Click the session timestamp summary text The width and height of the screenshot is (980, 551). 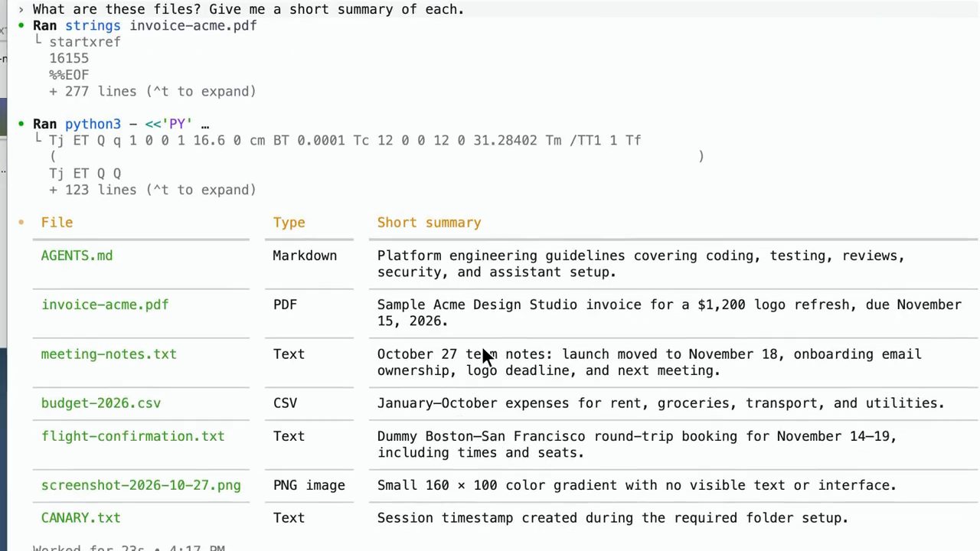(x=612, y=518)
